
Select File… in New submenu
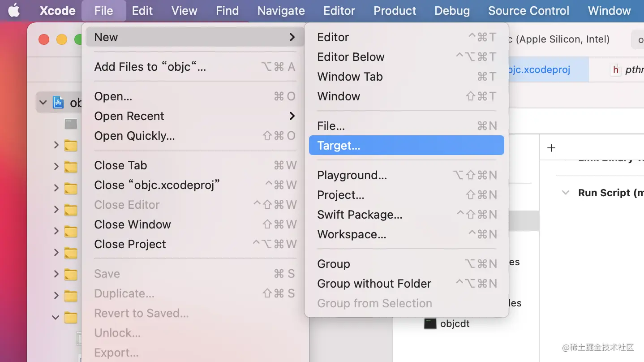click(407, 126)
